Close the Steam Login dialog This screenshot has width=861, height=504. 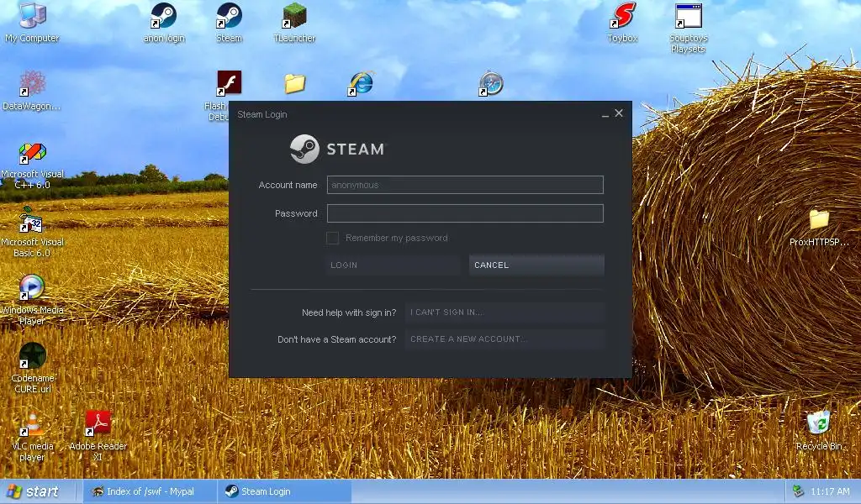[x=619, y=113]
